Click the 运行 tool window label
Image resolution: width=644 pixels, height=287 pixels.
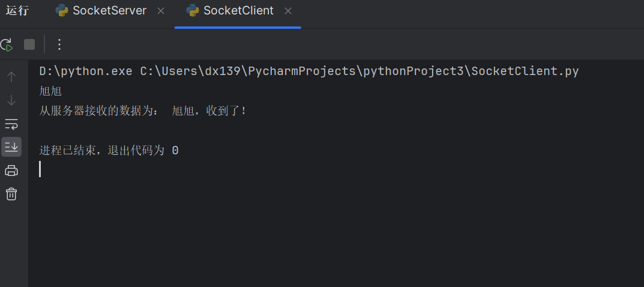(17, 11)
